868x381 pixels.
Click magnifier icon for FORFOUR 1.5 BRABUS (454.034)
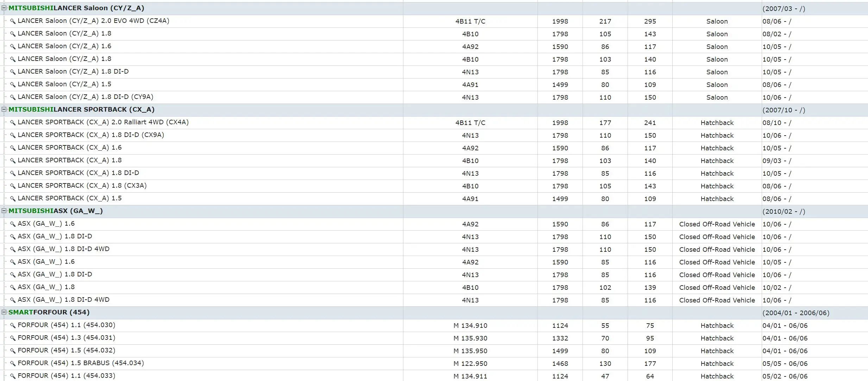click(13, 363)
